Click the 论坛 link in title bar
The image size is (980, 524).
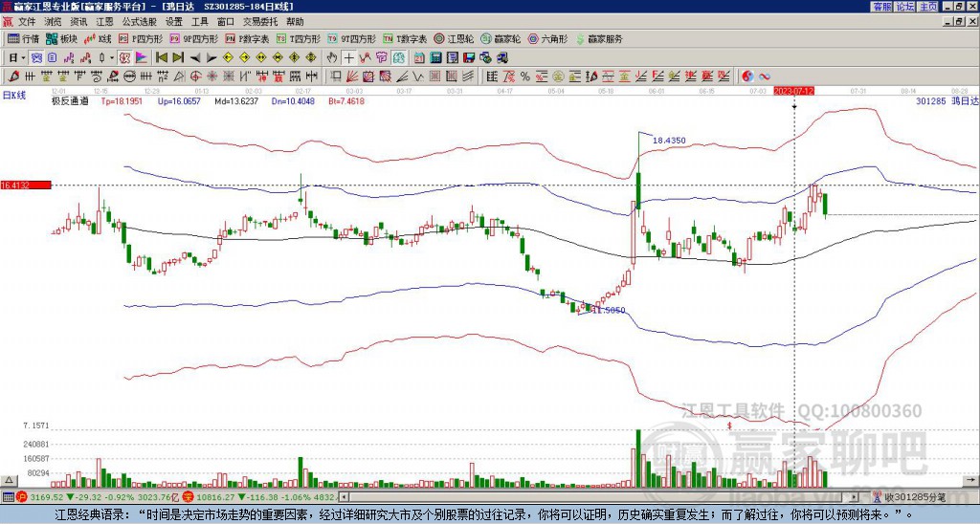[x=904, y=7]
